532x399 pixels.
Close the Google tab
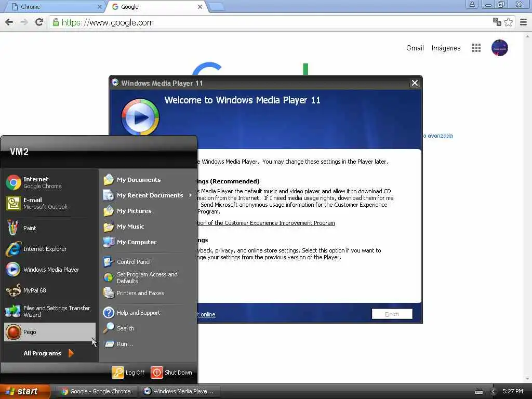coord(200,7)
